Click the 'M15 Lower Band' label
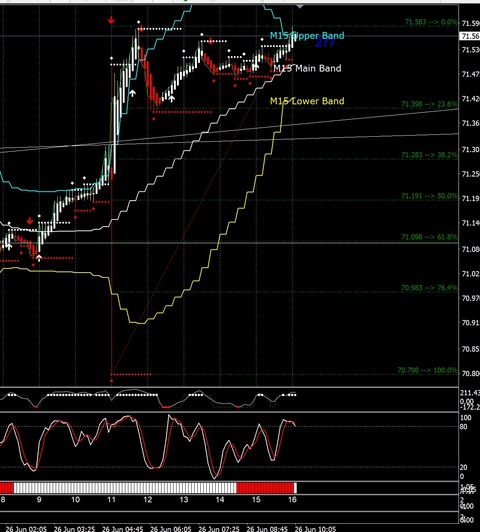Image resolution: width=480 pixels, height=532 pixels. tap(307, 101)
